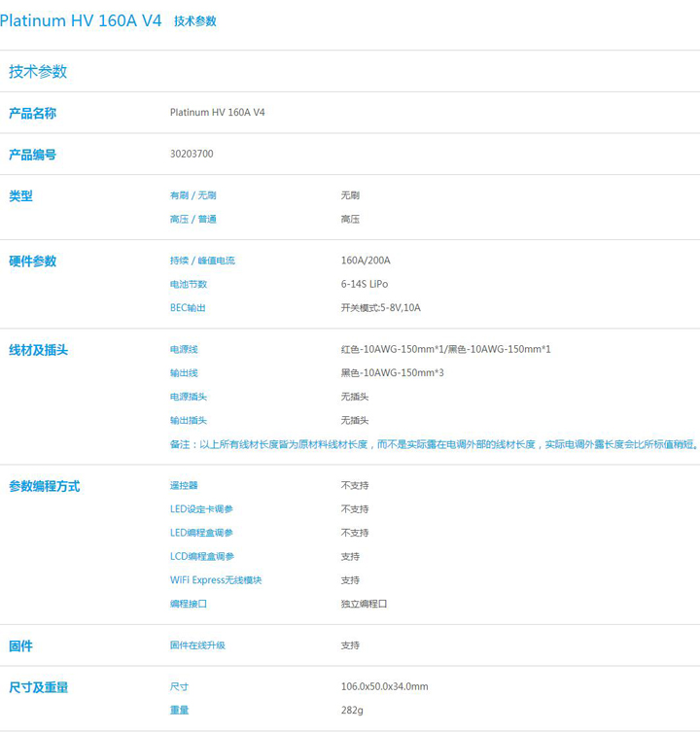The height and width of the screenshot is (732, 700).
Task: Click the 硬件参数 category label
Action: click(32, 261)
